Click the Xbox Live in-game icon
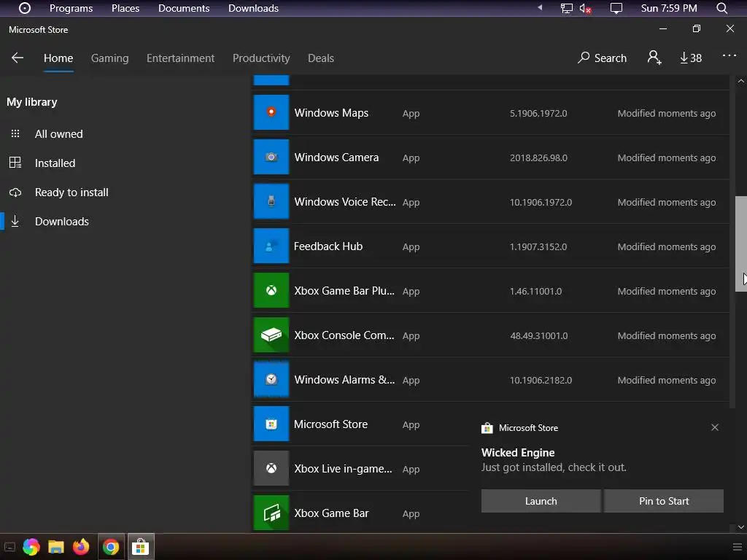The width and height of the screenshot is (747, 560). click(x=271, y=468)
